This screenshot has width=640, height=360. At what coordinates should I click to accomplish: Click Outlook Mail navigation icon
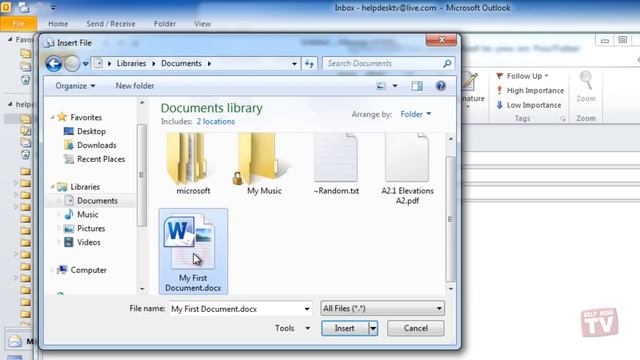pos(15,341)
